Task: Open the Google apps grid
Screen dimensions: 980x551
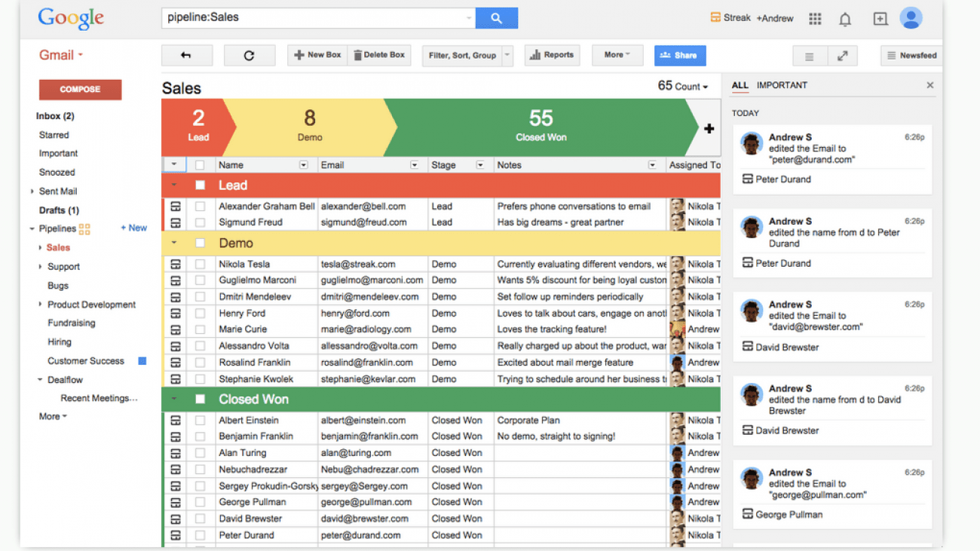Action: (815, 19)
